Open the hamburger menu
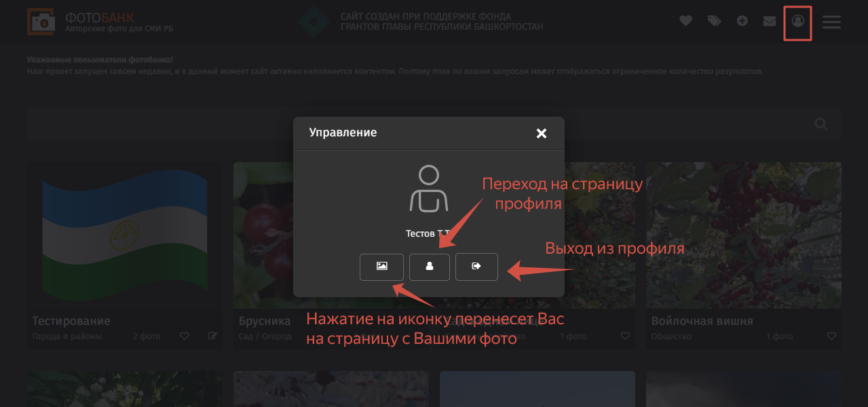Image resolution: width=868 pixels, height=407 pixels. (831, 22)
